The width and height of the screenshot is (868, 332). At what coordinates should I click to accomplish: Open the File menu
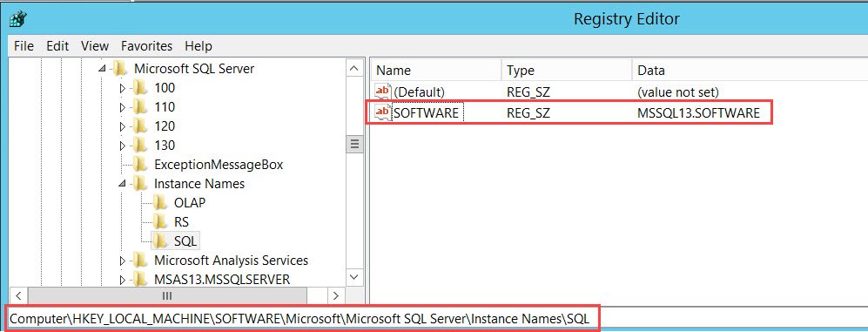pyautogui.click(x=24, y=45)
